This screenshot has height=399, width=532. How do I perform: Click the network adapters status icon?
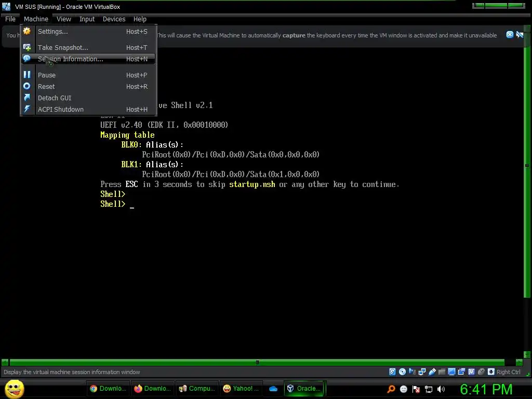[x=422, y=372]
